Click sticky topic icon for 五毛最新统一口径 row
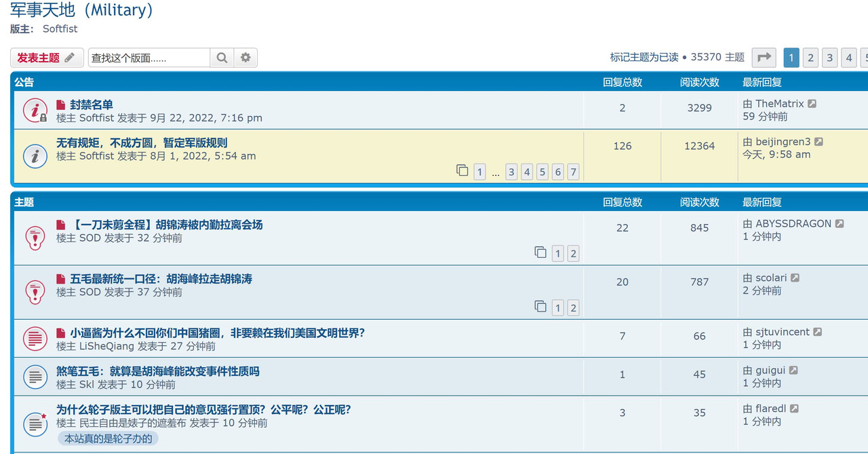This screenshot has width=868, height=454. point(35,292)
